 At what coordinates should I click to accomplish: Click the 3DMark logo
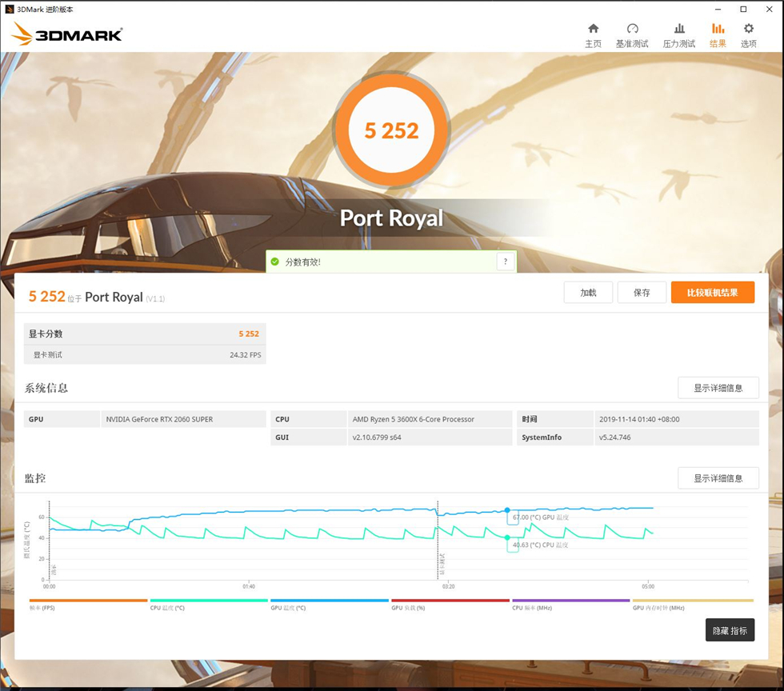[x=67, y=34]
